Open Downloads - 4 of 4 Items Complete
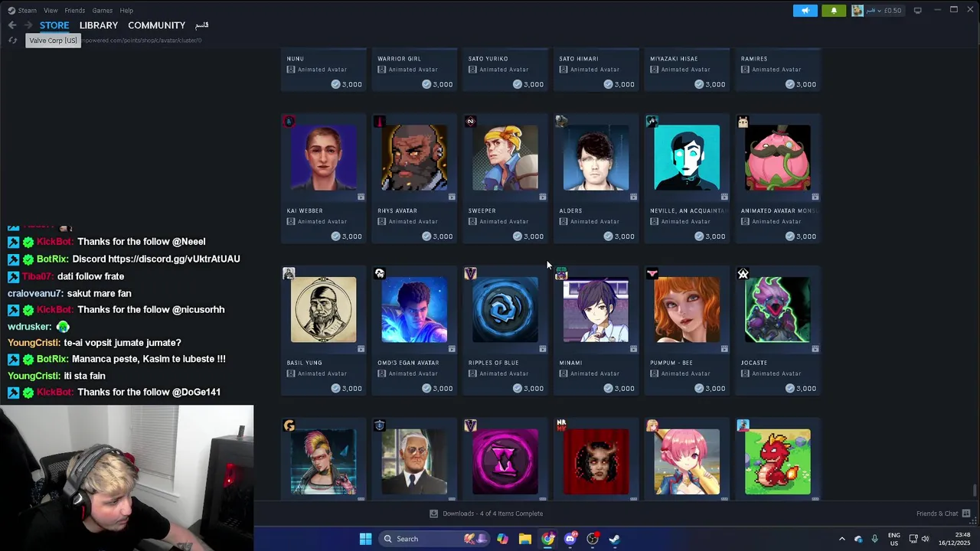This screenshot has width=980, height=551. pos(486,514)
